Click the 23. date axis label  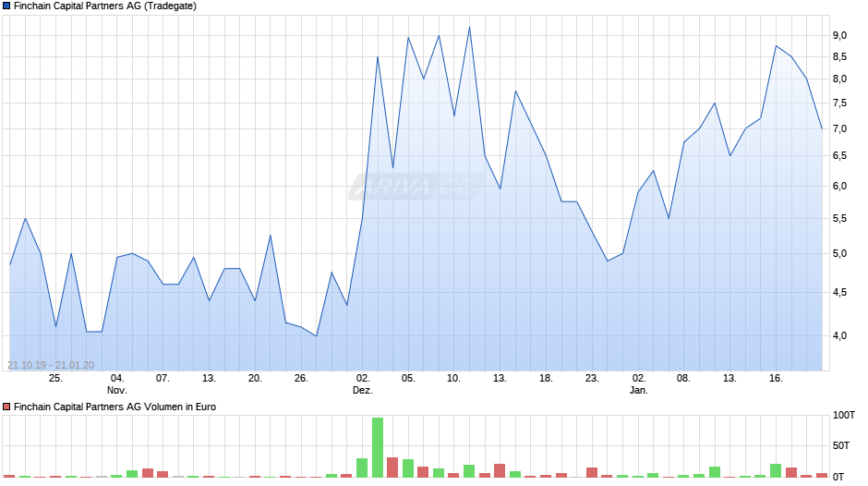(592, 378)
